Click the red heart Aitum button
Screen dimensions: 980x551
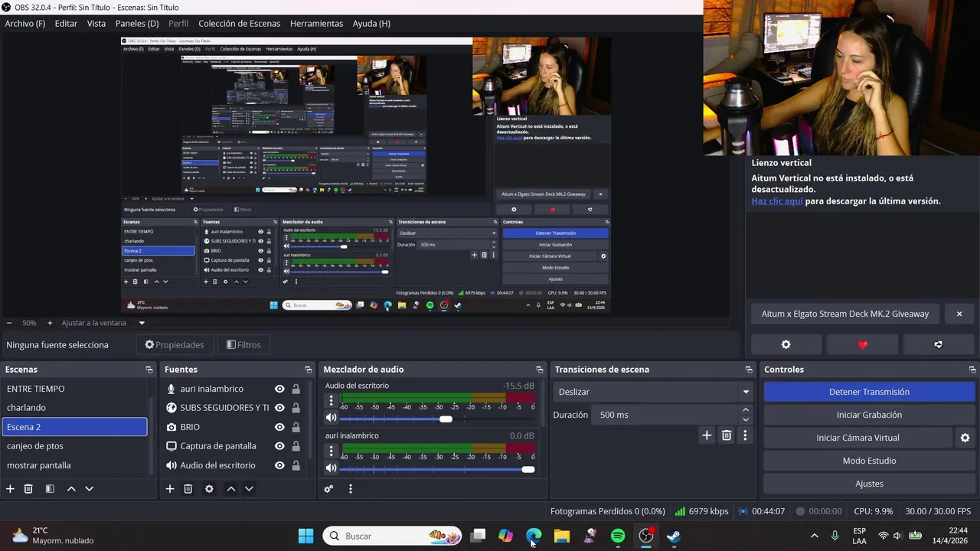pyautogui.click(x=863, y=344)
